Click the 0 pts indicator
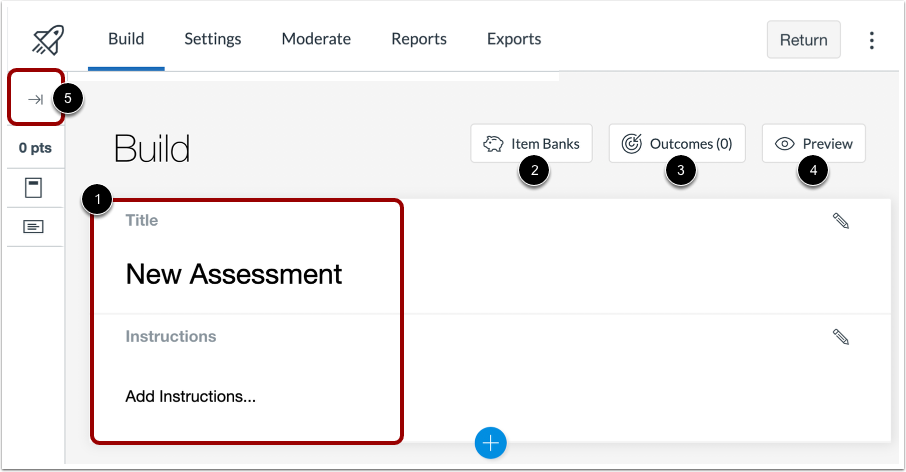The width and height of the screenshot is (906, 472). tap(35, 148)
